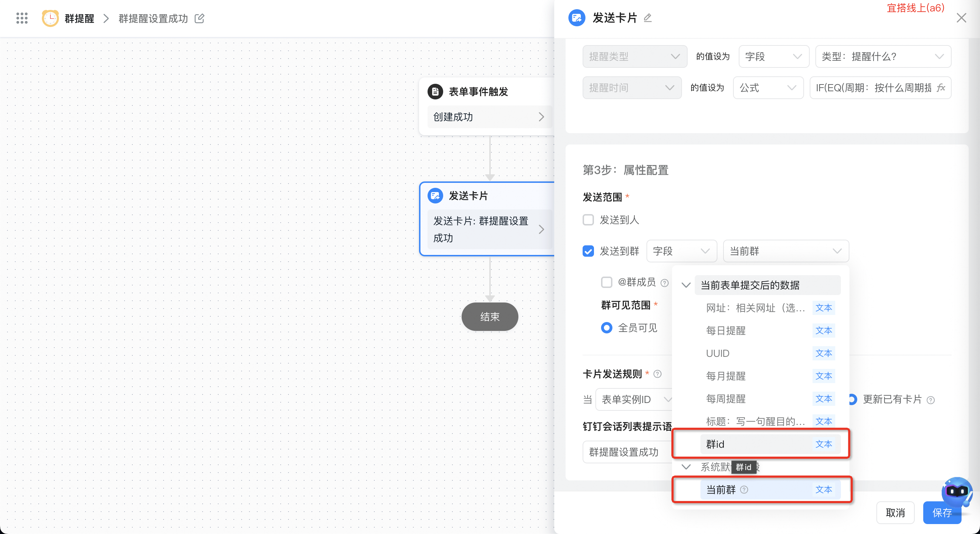Screen dimensions: 980x534
Task: Collapse the 当前表单提交后的数据 group
Action: [686, 285]
